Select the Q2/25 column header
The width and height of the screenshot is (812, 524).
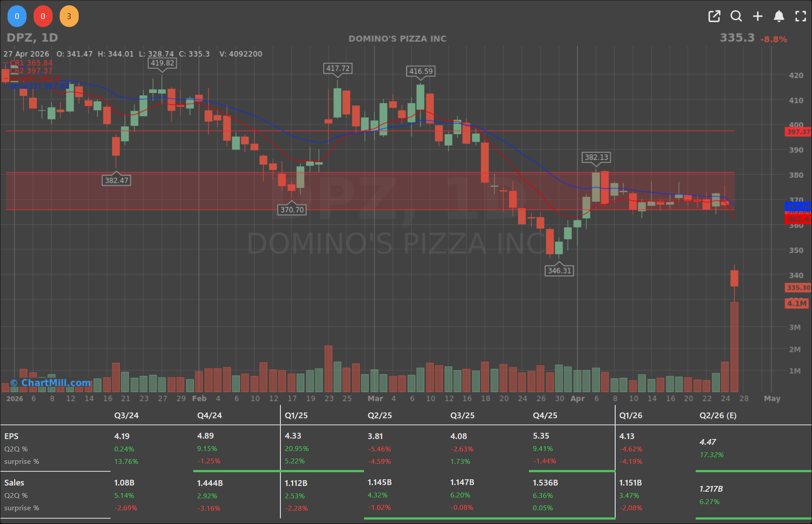pyautogui.click(x=380, y=416)
